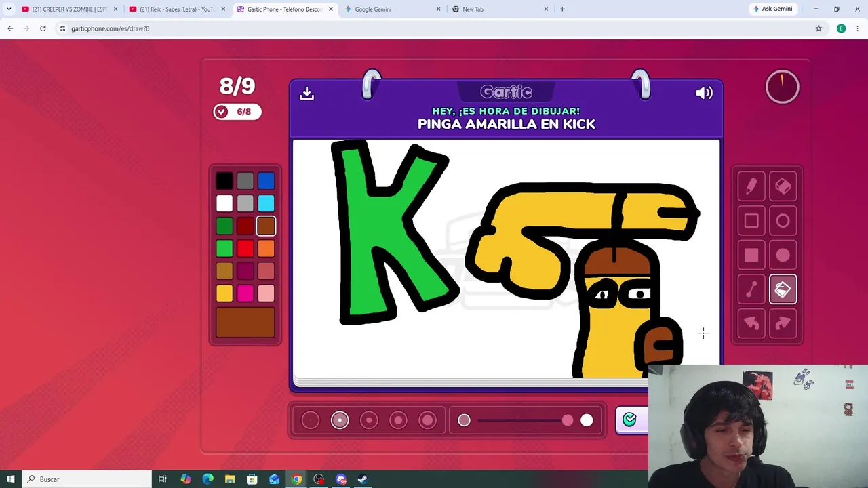Switch to the CREEPER VS ZOMBIE tab
868x488 pixels.
pyautogui.click(x=69, y=9)
